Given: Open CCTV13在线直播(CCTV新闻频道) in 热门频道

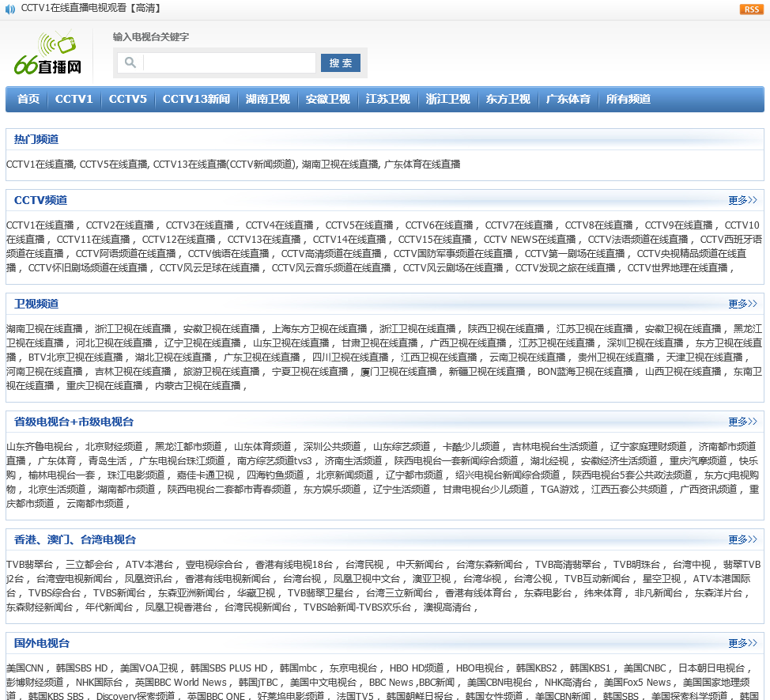Looking at the screenshot, I should pos(225,164).
